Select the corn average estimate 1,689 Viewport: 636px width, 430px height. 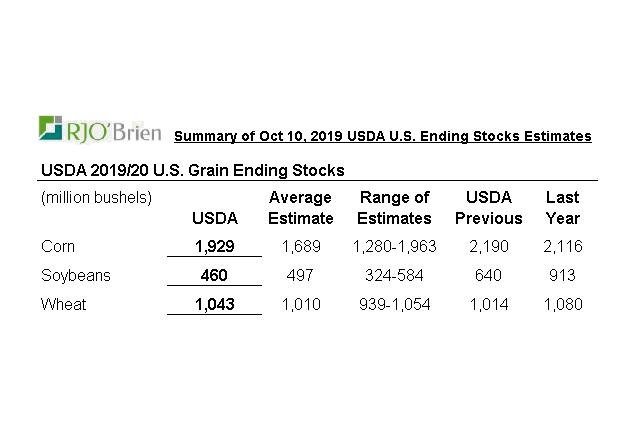coord(301,246)
